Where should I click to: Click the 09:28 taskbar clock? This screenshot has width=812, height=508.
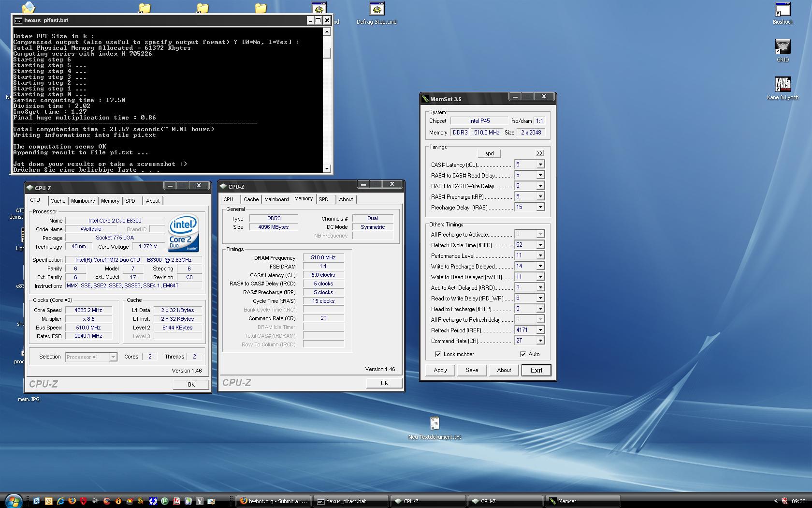[x=798, y=501]
